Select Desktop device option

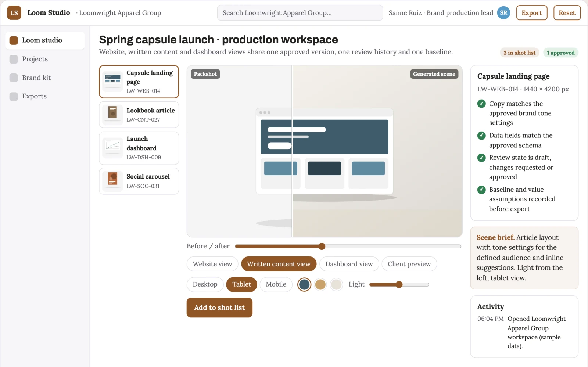pos(205,284)
